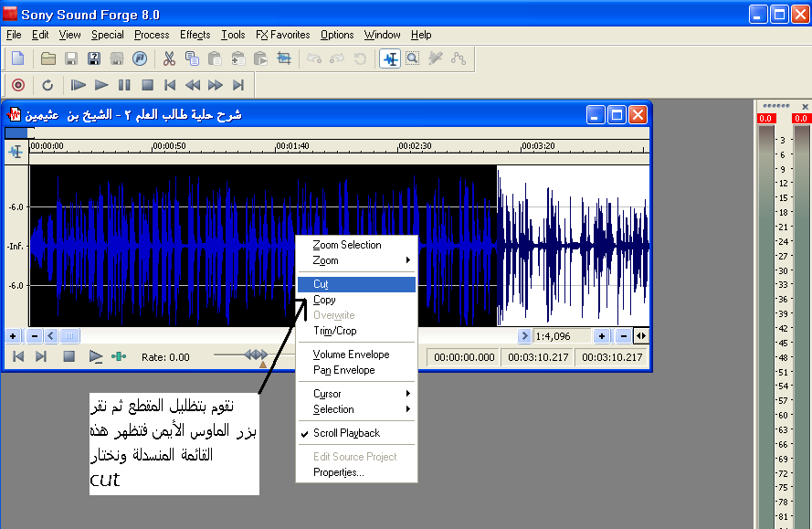The image size is (812, 529).
Task: Click the level zoom out minus button
Action: point(34,336)
